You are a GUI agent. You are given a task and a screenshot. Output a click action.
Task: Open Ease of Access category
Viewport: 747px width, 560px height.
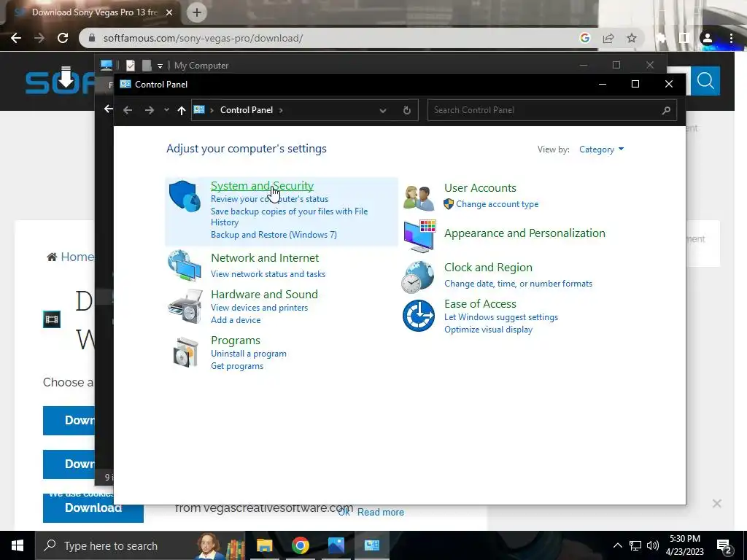click(x=480, y=304)
